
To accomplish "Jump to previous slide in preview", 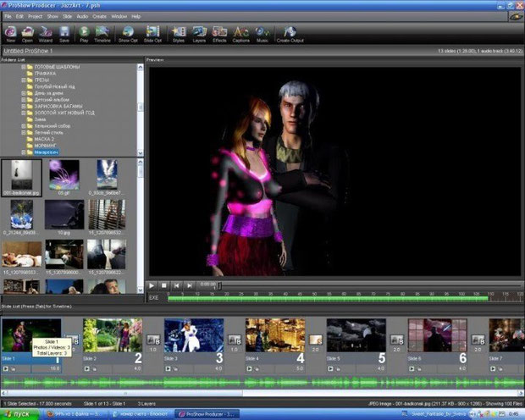I will [176, 285].
